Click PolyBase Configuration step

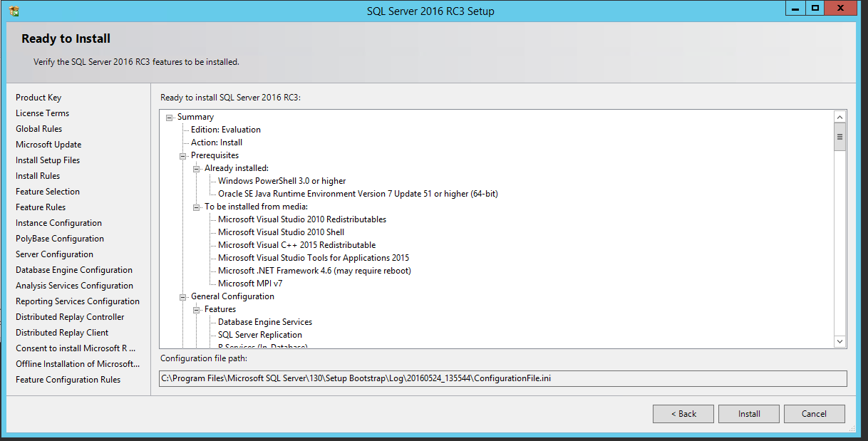coord(60,239)
